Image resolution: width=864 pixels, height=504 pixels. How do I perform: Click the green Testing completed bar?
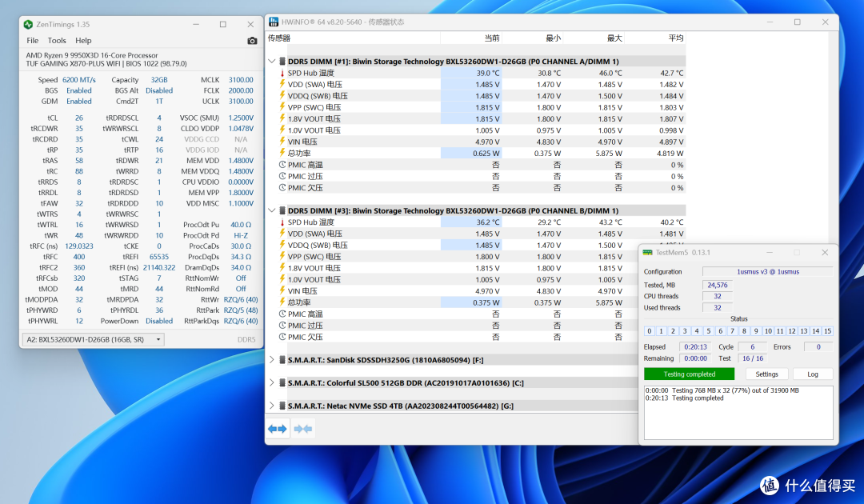[x=689, y=374]
